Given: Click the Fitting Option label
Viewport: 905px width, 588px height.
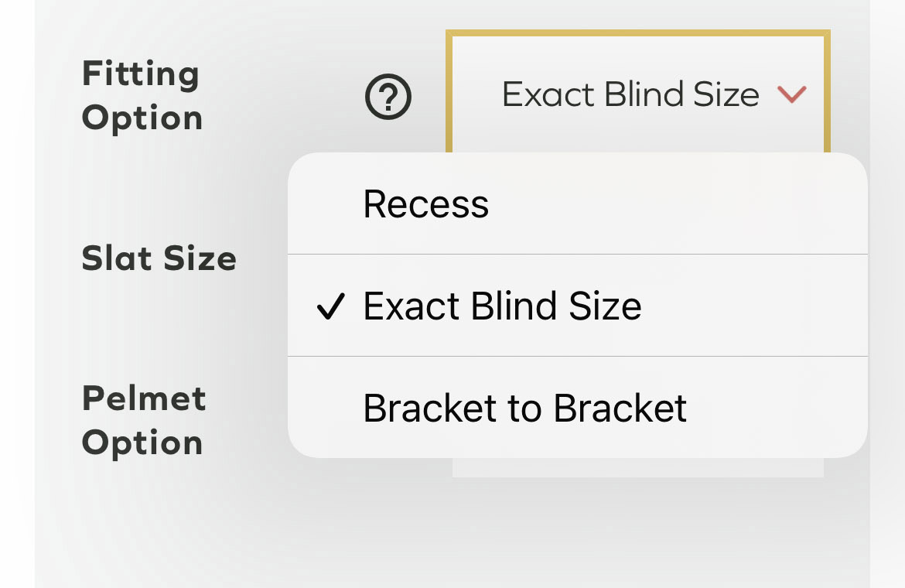Looking at the screenshot, I should [x=142, y=96].
